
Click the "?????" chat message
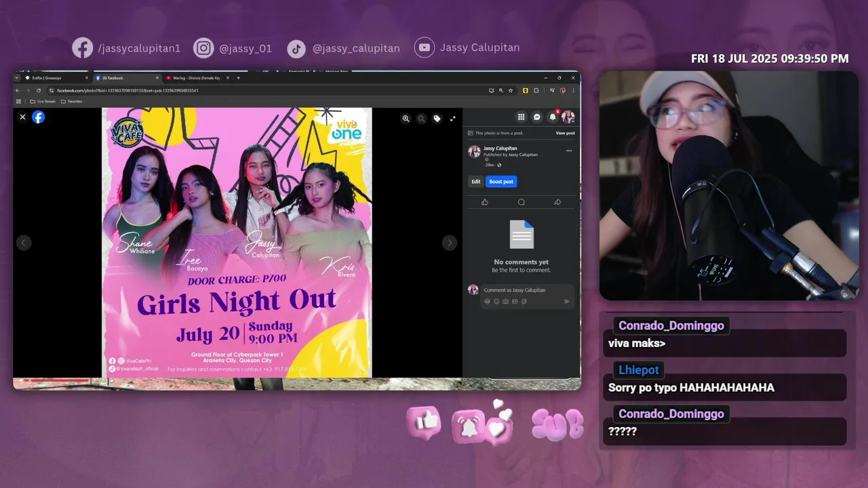click(x=725, y=432)
